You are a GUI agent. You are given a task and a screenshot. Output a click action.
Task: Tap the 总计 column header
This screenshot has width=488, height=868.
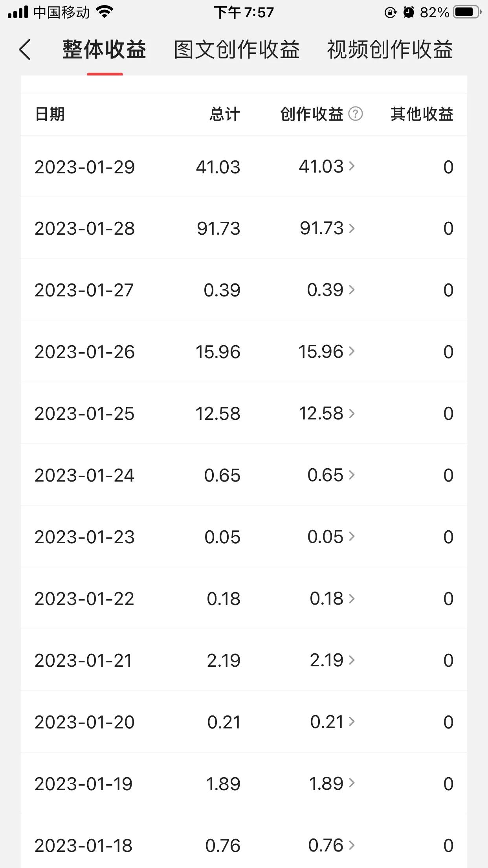click(225, 114)
